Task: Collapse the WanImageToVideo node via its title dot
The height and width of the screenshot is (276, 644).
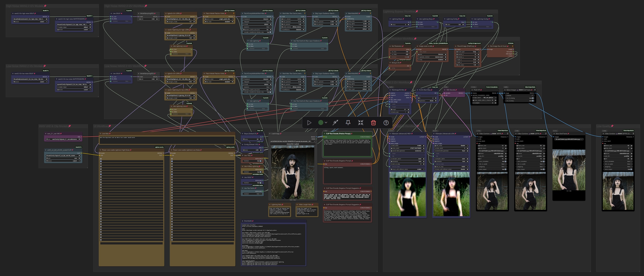Action: pyautogui.click(x=390, y=90)
